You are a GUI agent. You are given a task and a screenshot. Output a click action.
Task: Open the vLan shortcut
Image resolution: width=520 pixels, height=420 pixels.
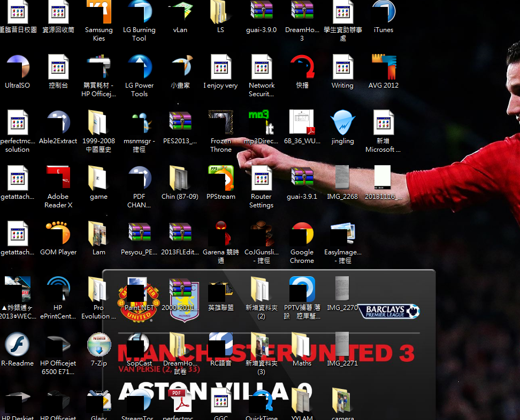(x=180, y=12)
